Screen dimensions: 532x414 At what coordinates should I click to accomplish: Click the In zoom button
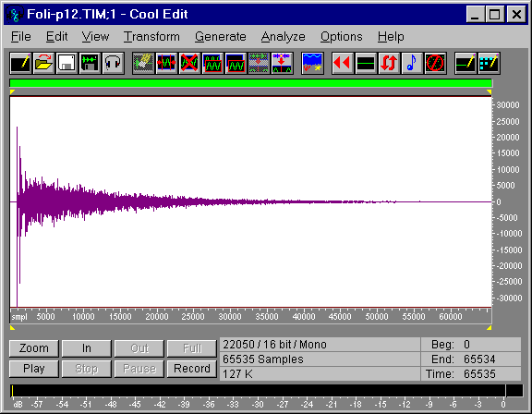(87, 348)
